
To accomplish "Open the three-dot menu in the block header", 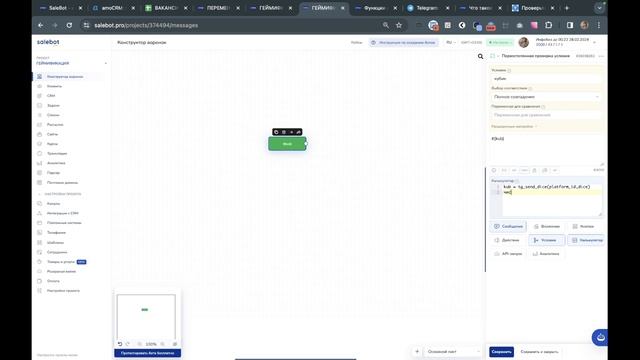I will (x=601, y=56).
